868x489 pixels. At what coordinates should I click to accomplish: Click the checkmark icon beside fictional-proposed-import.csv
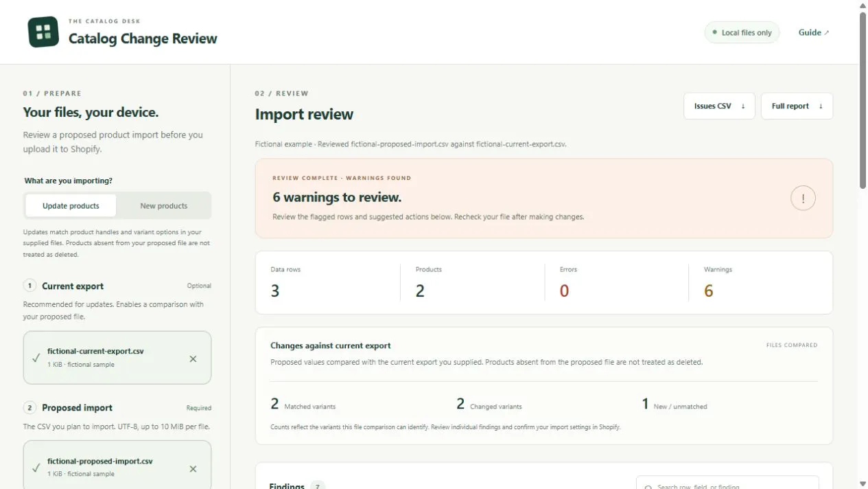point(36,468)
